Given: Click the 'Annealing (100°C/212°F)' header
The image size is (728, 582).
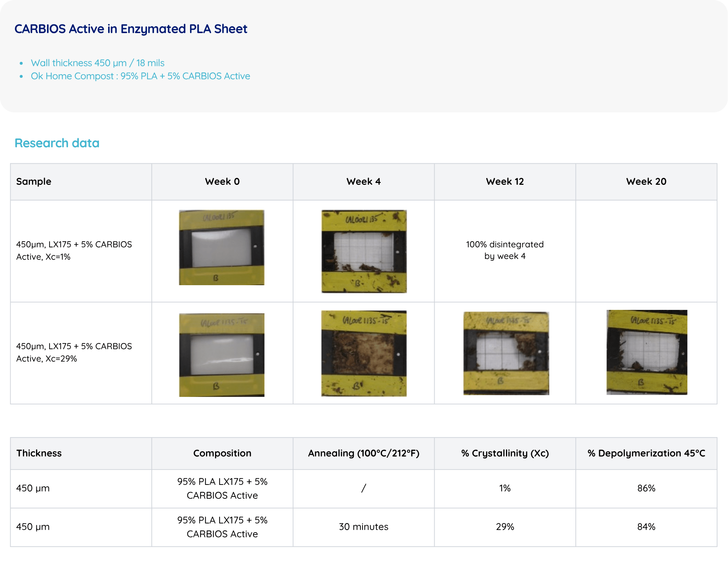Looking at the screenshot, I should 364,453.
